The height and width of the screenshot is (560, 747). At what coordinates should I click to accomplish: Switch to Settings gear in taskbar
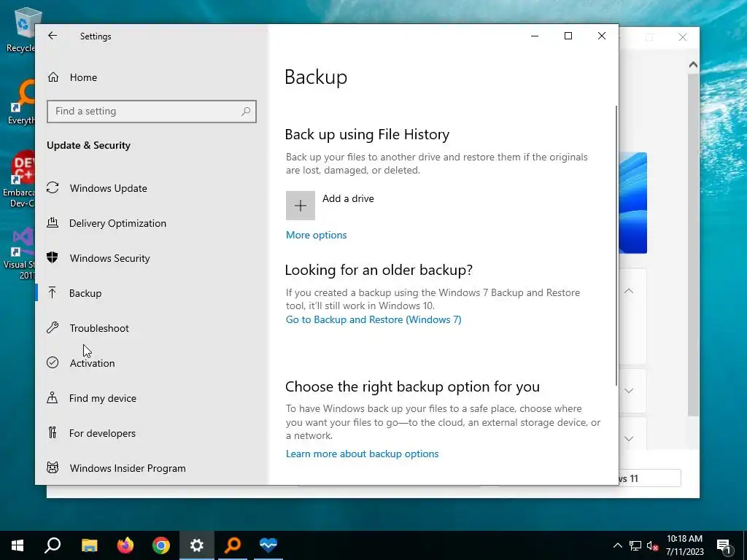197,545
